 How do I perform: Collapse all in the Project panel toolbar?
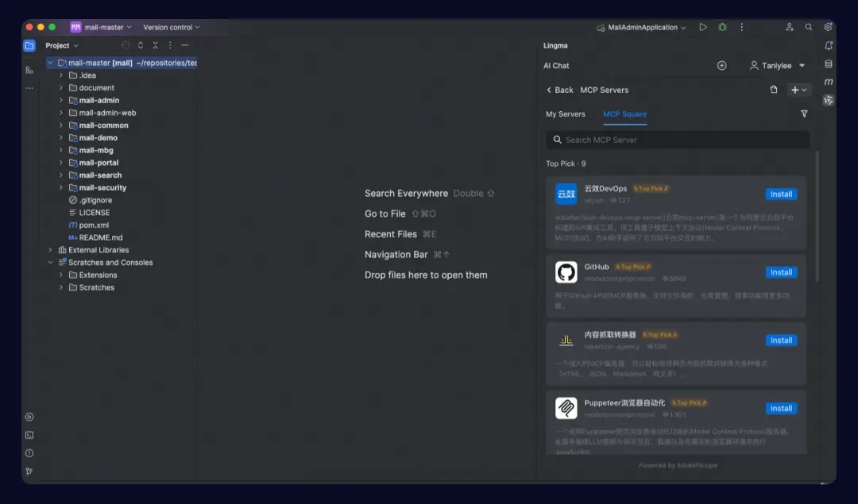click(x=156, y=45)
